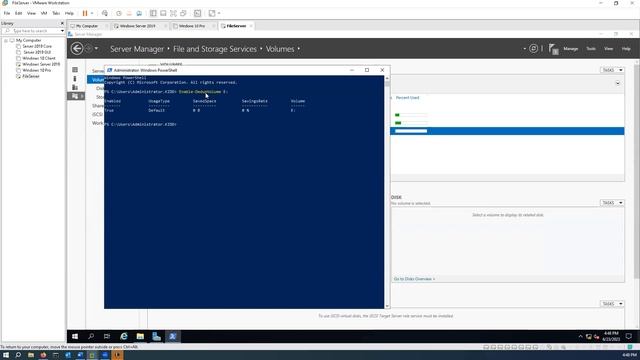The height and width of the screenshot is (360, 640).
Task: Collapse the My Computer tree node
Action: point(6,40)
